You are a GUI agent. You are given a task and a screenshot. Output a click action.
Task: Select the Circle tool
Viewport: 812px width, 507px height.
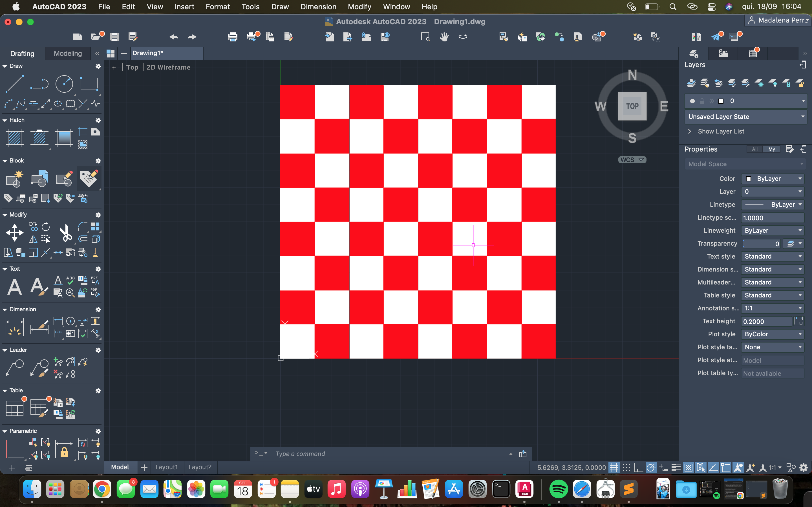coord(64,83)
